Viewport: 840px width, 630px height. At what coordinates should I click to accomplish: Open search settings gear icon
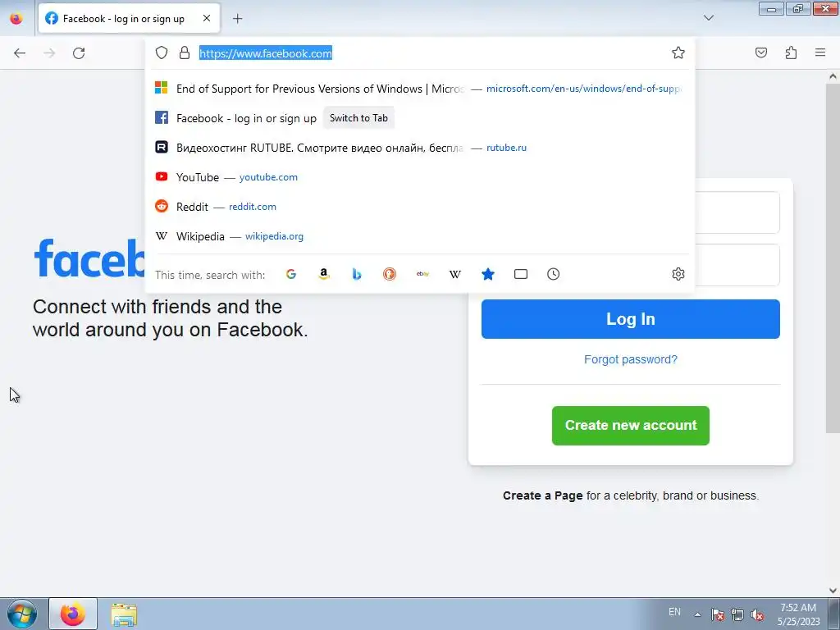pyautogui.click(x=678, y=274)
